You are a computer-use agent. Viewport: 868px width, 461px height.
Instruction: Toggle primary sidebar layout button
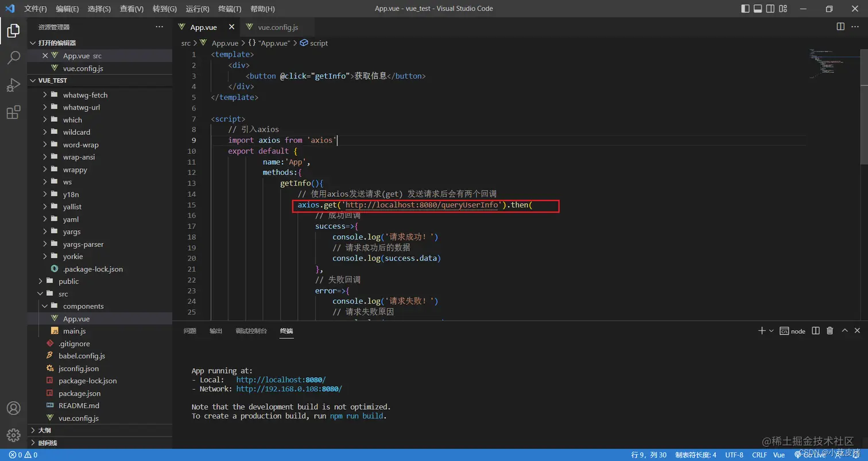pyautogui.click(x=745, y=9)
